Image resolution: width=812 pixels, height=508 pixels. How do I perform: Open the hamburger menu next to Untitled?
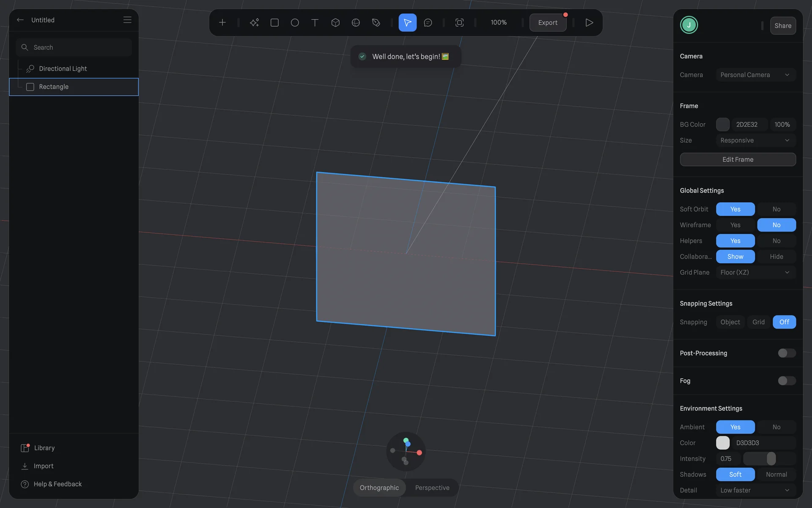point(127,20)
